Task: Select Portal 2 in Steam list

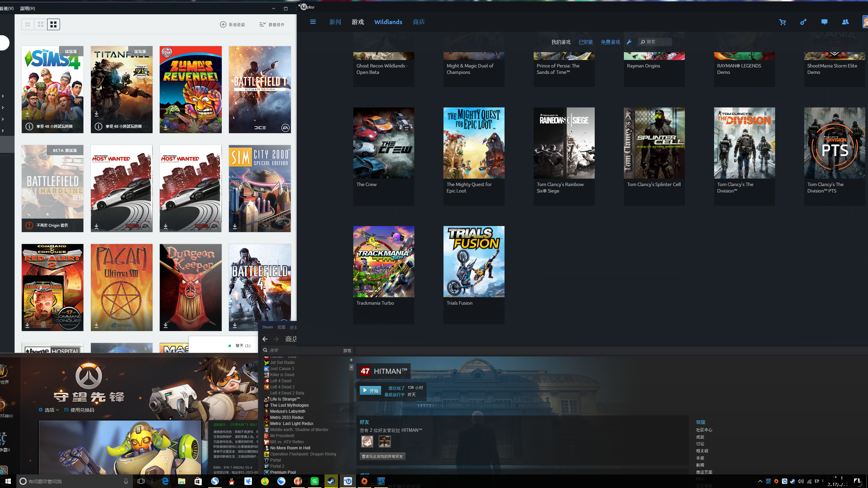Action: coord(277,466)
